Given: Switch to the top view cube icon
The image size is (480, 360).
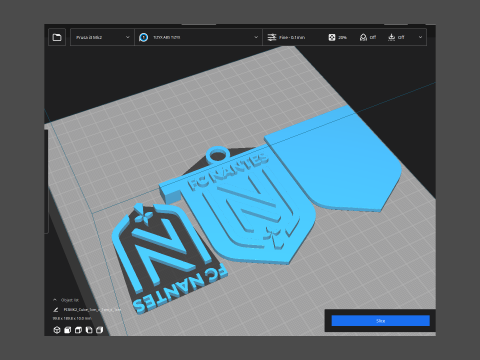Looking at the screenshot, I should (x=78, y=330).
